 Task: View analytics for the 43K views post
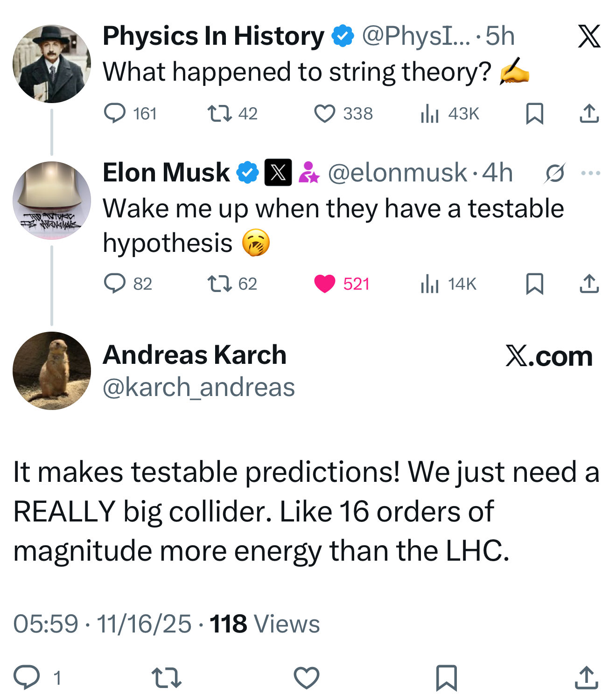click(430, 113)
